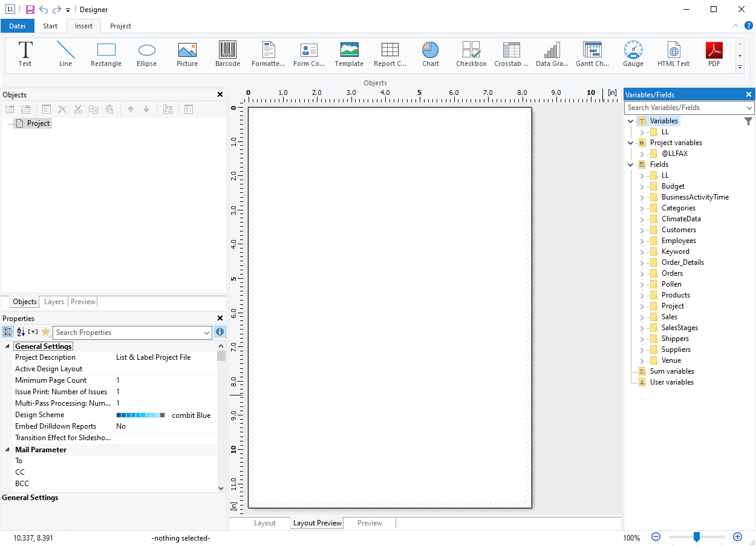756x546 pixels.
Task: Collapse the General Settings section
Action: pyautogui.click(x=7, y=346)
